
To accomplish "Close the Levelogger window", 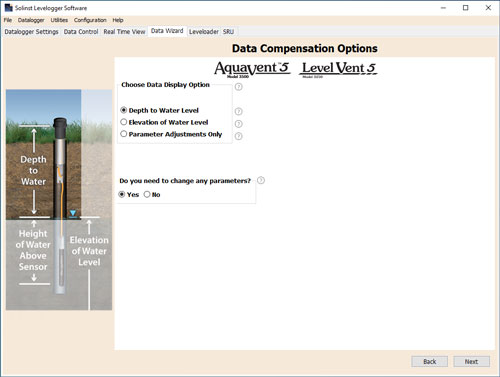I will pos(488,8).
